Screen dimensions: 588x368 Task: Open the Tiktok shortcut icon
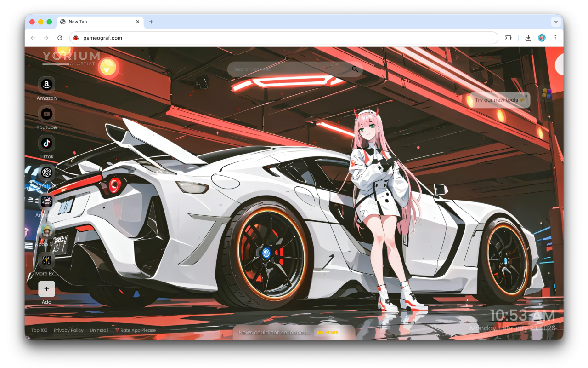46,143
